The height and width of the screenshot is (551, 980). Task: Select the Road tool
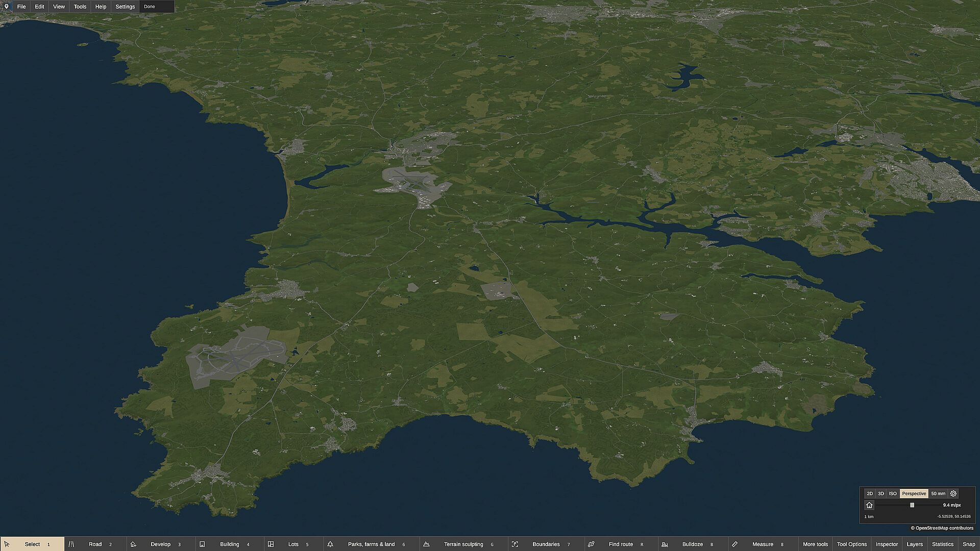[95, 544]
